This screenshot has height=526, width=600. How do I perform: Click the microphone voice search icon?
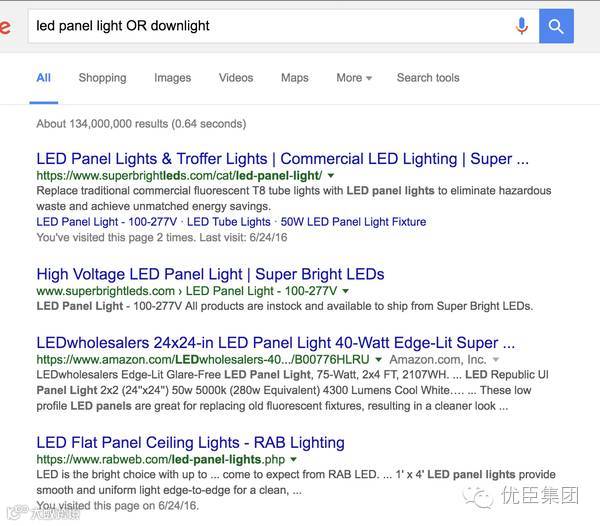tap(522, 26)
